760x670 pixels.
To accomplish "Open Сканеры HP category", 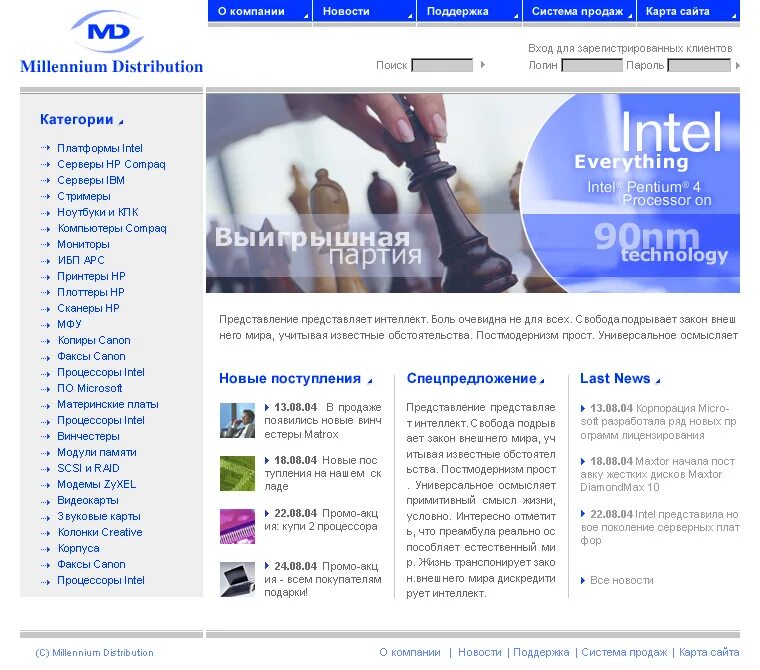I will click(88, 308).
